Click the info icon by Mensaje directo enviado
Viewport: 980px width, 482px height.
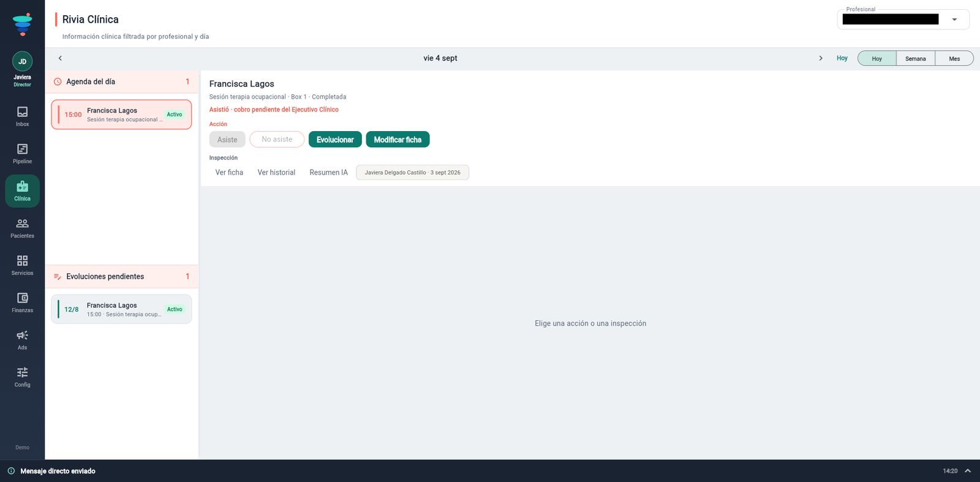pyautogui.click(x=11, y=471)
